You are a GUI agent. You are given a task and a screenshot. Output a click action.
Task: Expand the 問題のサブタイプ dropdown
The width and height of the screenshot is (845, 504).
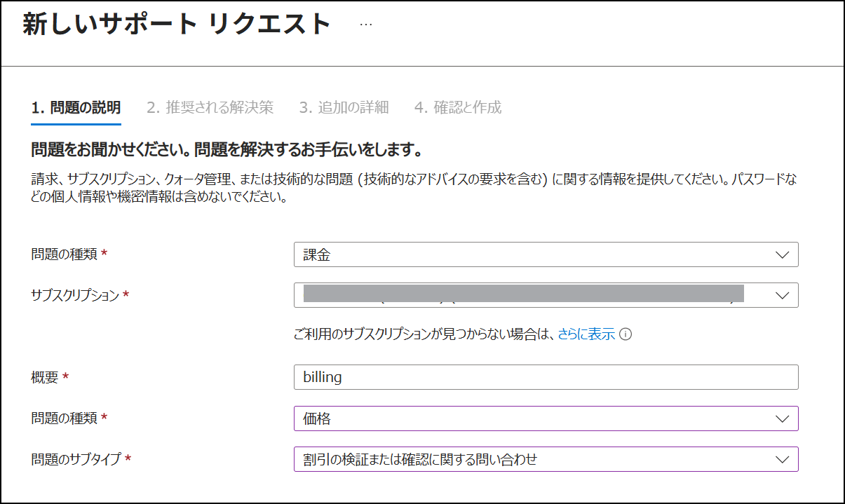point(546,459)
